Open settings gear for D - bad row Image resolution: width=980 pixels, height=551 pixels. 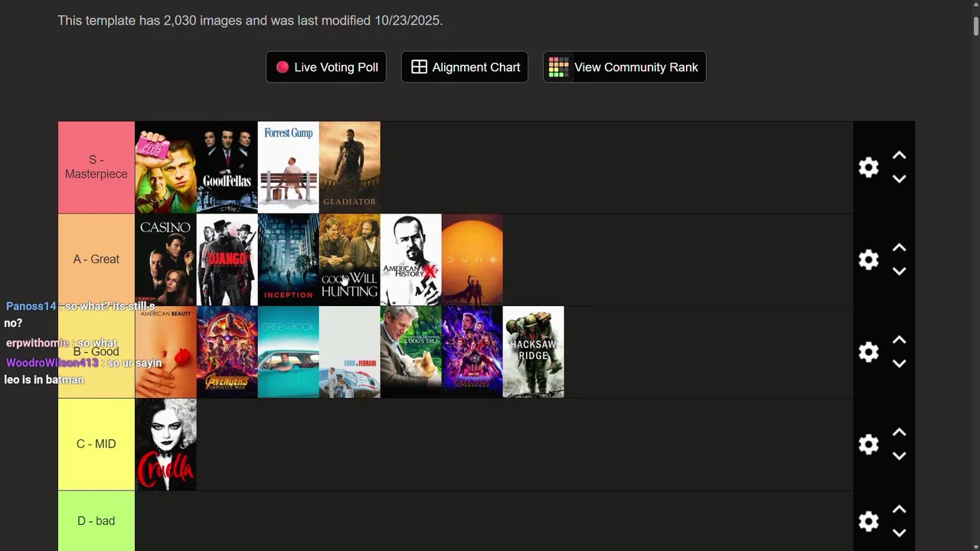point(868,521)
